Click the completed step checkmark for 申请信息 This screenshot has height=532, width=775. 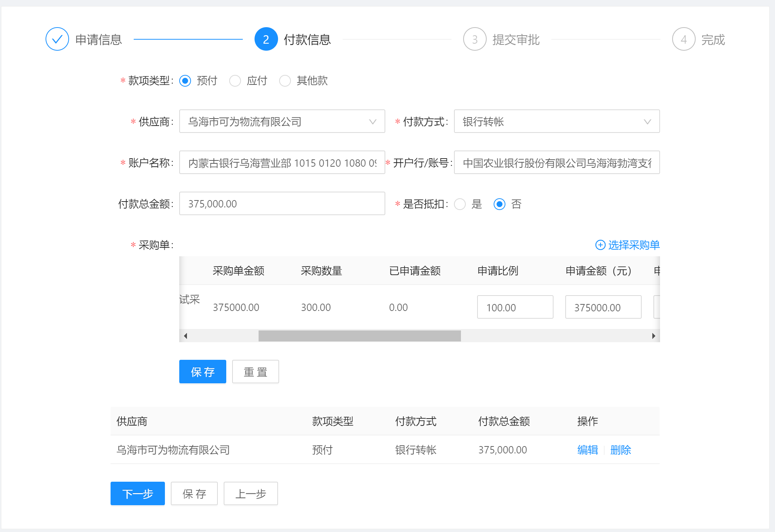pyautogui.click(x=57, y=39)
